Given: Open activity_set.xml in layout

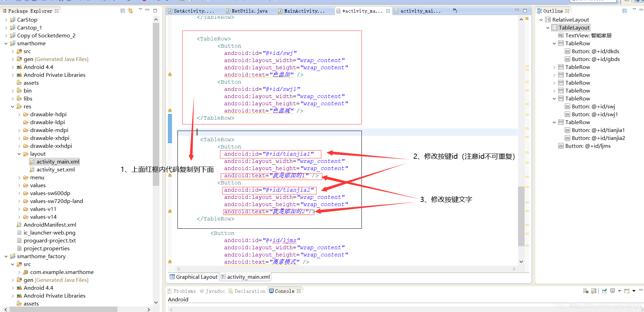Looking at the screenshot, I should [x=52, y=170].
